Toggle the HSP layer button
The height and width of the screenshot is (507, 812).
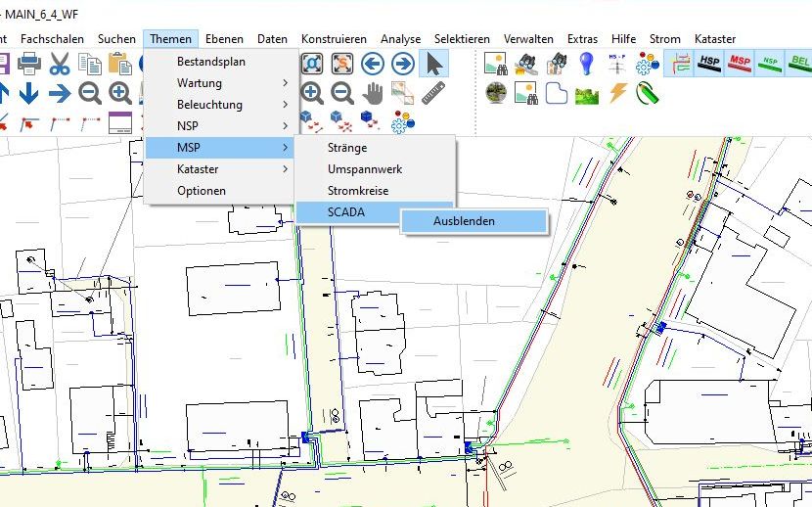709,65
